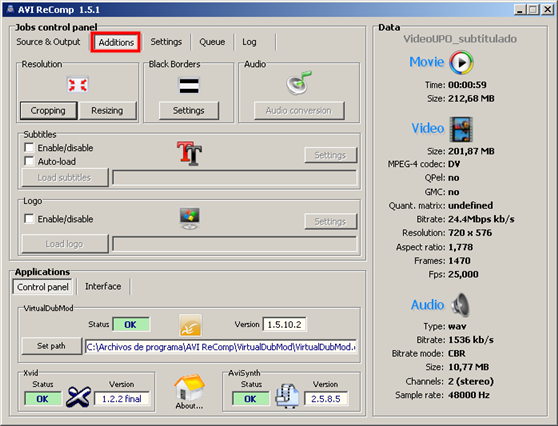Click the logo file path field

(235, 244)
